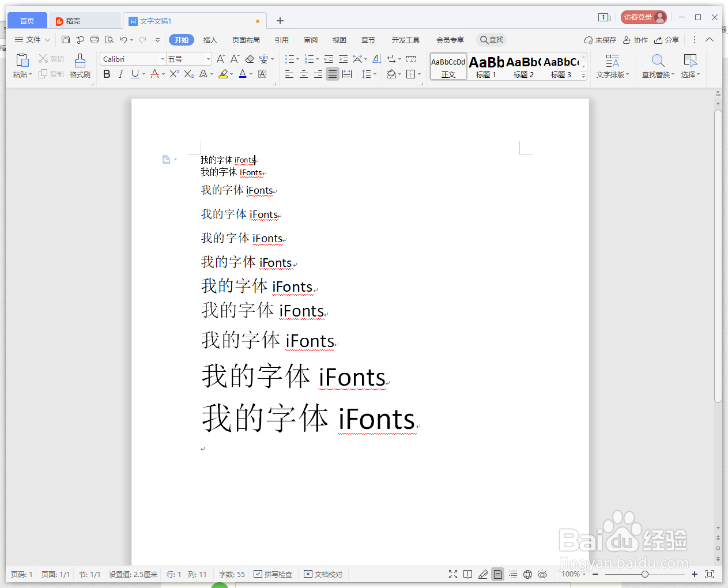The height and width of the screenshot is (588, 728).
Task: Open the font size 五号 dropdown
Action: (x=208, y=59)
